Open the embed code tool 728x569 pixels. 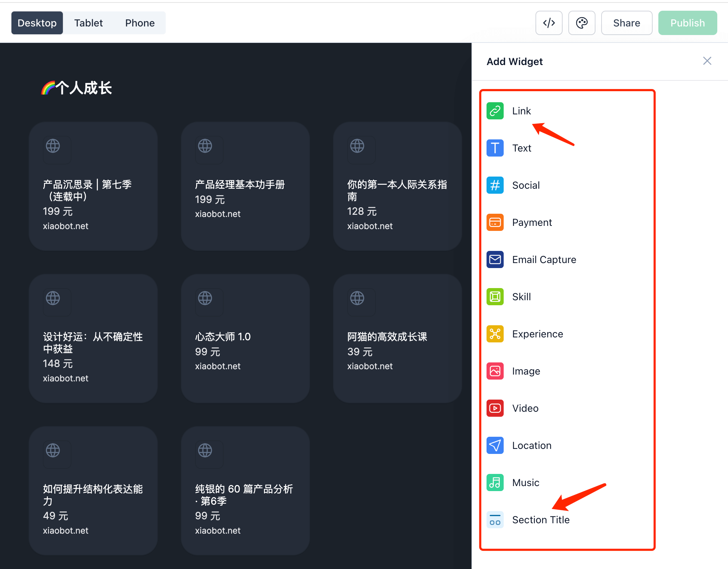549,23
